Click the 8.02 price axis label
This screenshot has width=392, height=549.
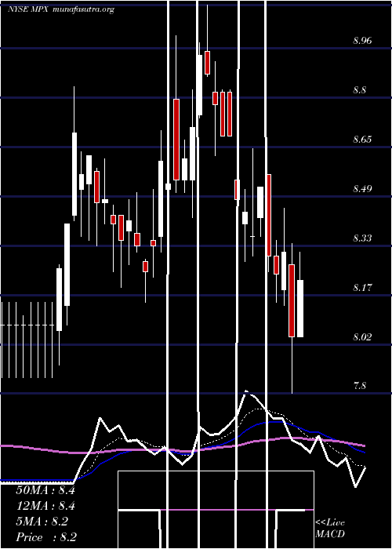[x=362, y=336]
